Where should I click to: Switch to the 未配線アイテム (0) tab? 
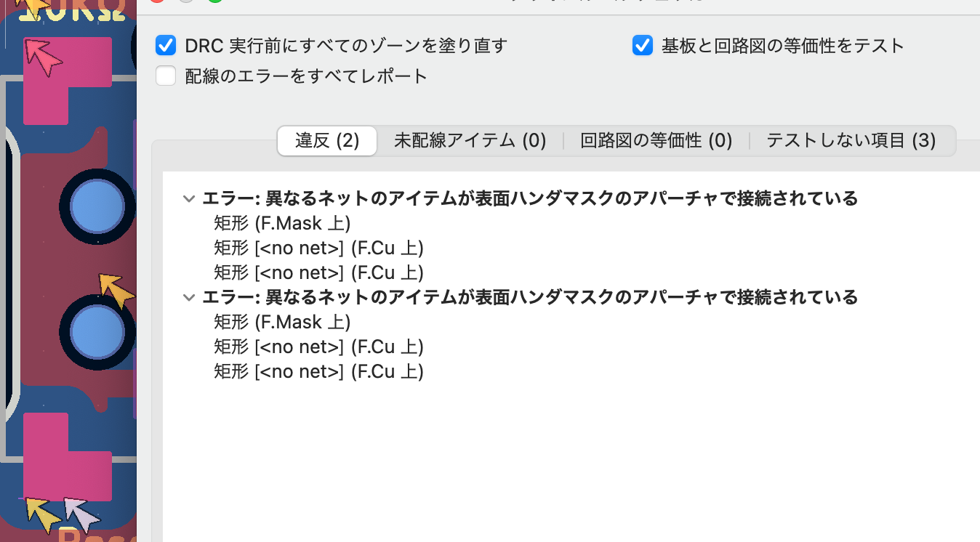pyautogui.click(x=470, y=140)
